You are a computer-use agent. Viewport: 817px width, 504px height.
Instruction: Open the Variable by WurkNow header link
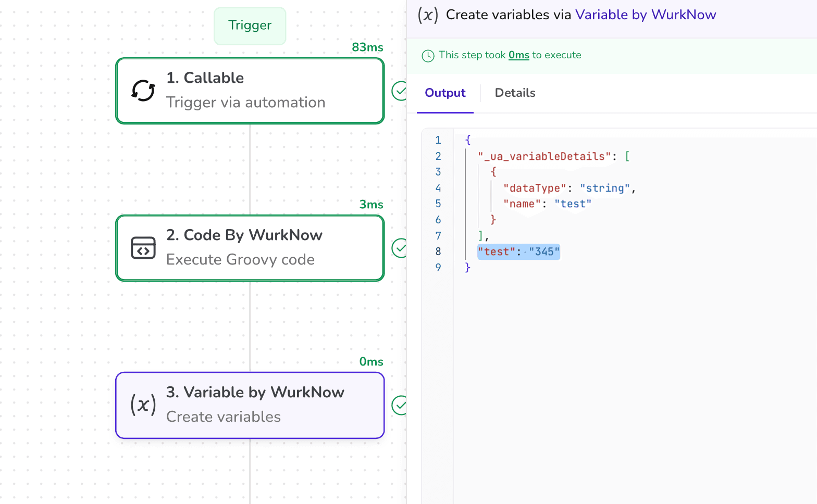645,15
